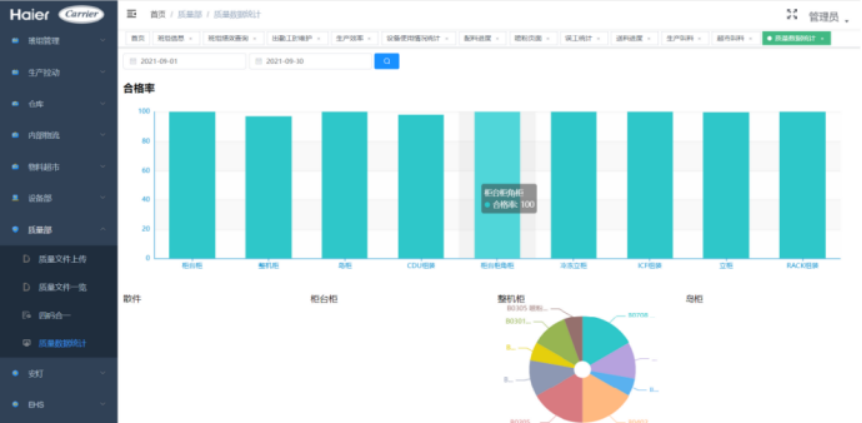
Task: Close the 质量数据统计 active tab
Action: 822,38
